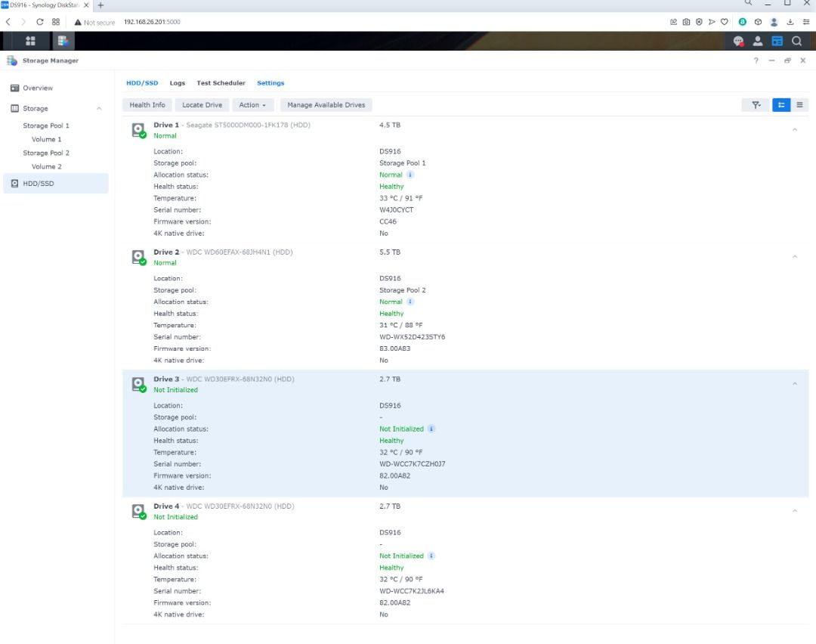Click info icon beside Drive 1 allocation status

point(410,175)
